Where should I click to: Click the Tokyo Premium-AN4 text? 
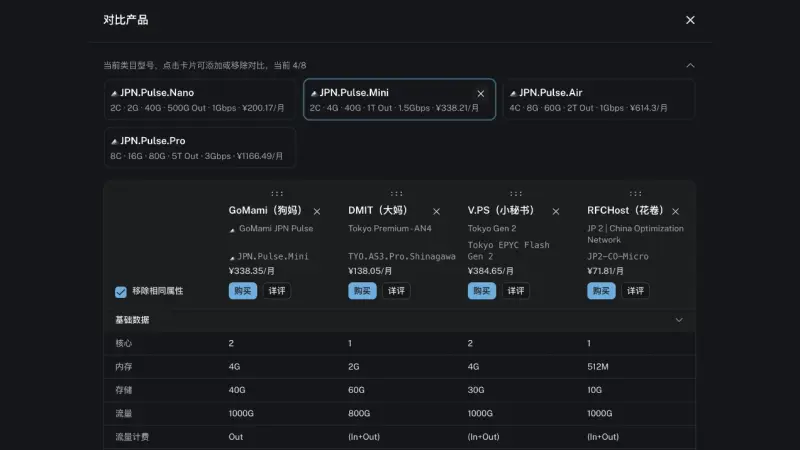tap(390, 229)
